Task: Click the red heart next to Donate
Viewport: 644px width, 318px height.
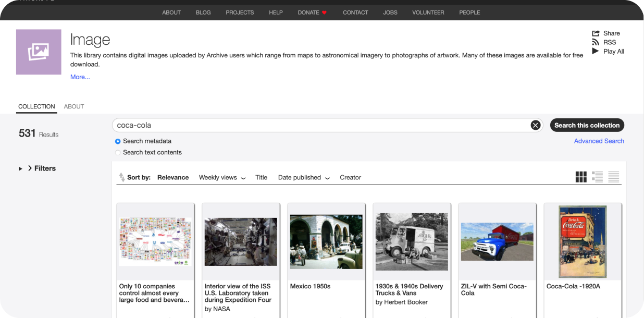Action: pyautogui.click(x=325, y=13)
